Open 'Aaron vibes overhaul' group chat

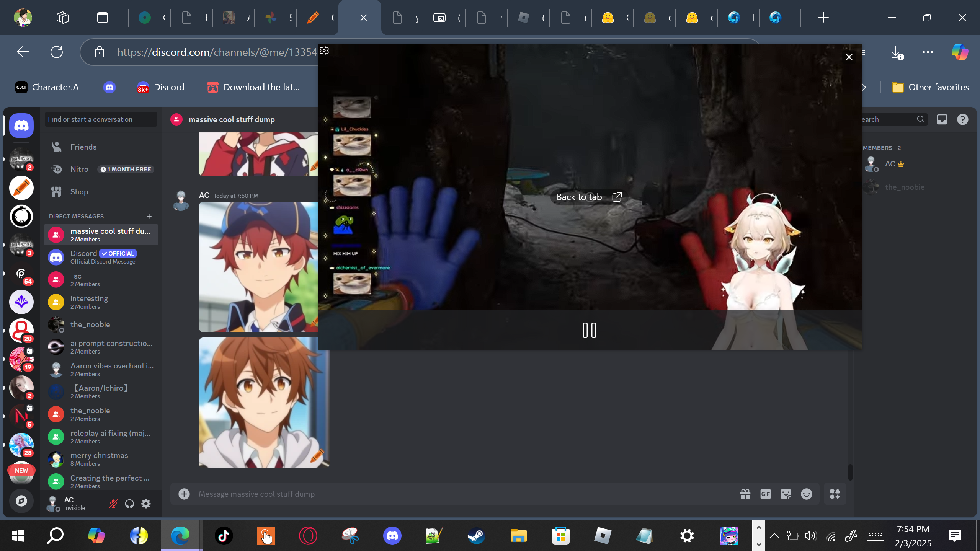click(x=101, y=370)
